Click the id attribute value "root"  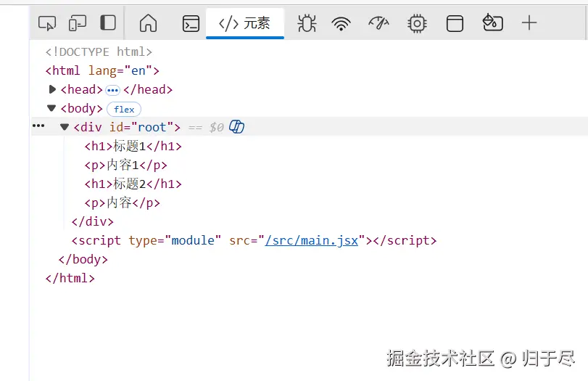(152, 127)
